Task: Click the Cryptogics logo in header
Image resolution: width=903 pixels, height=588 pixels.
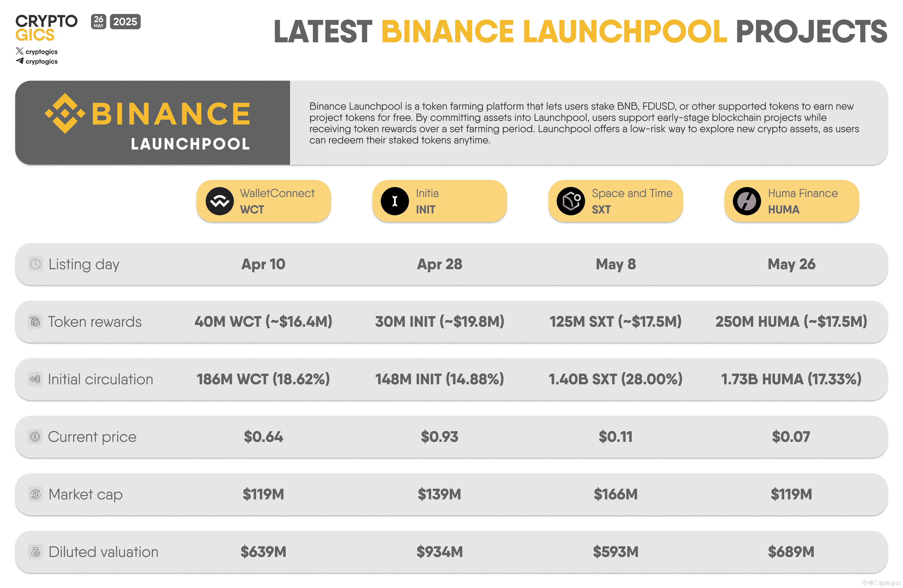Action: tap(46, 28)
